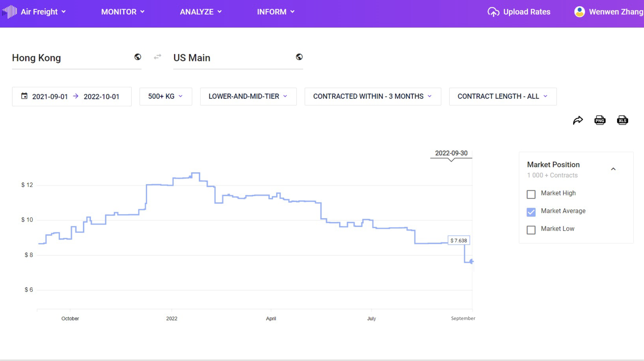Click the globe icon beside Hong Kong
Screen dimensions: 644x361
pyautogui.click(x=137, y=57)
